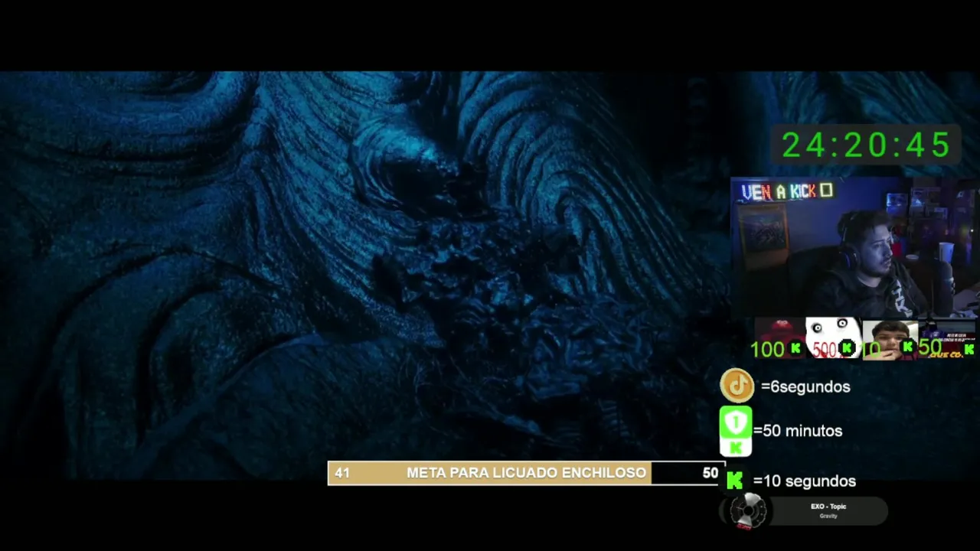
Task: Click the 'EXO - Topic' artist name
Action: 828,507
